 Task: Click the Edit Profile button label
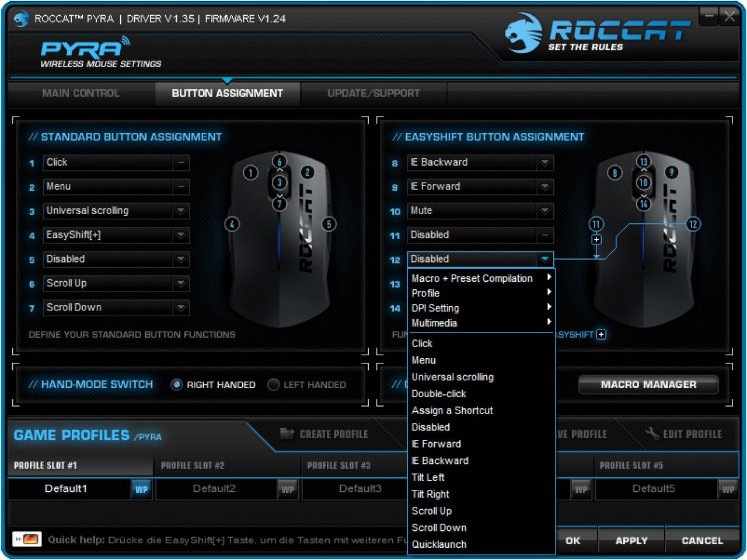[x=692, y=435]
